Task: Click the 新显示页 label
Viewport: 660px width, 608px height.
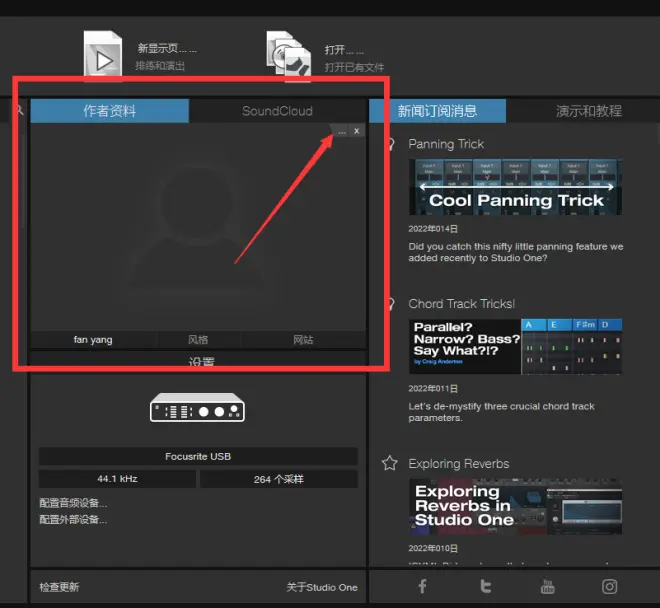Action: pos(167,48)
